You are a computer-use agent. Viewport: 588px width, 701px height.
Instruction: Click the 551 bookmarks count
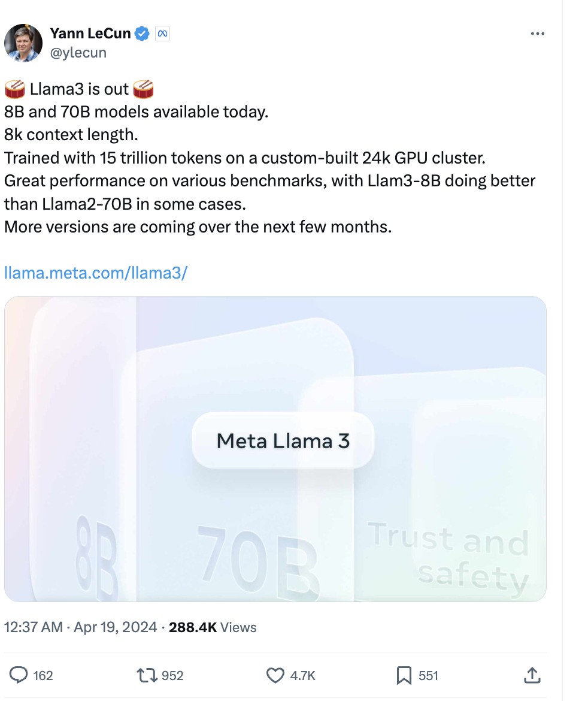tap(428, 676)
